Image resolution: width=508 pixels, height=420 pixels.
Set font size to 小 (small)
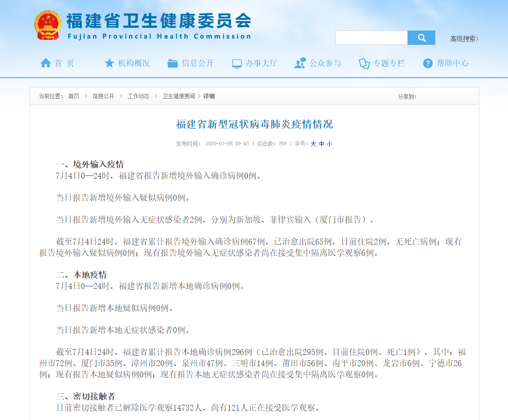(x=329, y=144)
